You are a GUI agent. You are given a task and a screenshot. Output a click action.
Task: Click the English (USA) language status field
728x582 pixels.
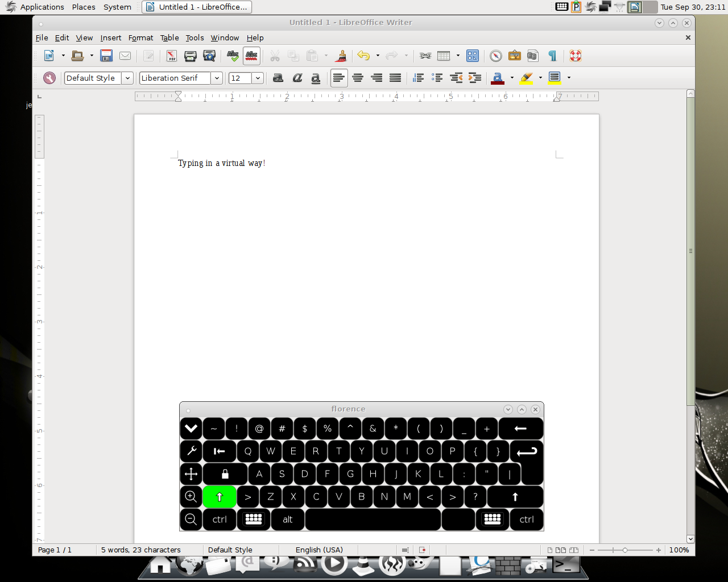point(319,550)
